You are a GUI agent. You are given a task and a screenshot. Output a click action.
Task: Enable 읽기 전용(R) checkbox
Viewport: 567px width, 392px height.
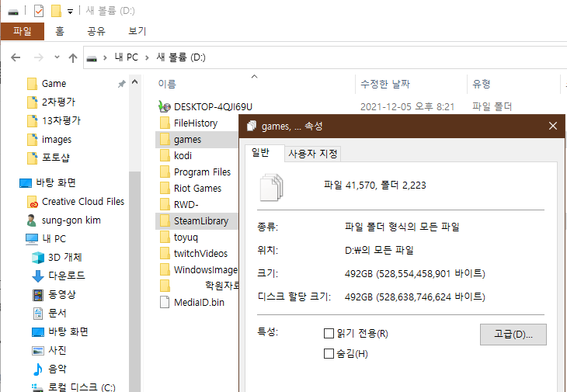(329, 333)
